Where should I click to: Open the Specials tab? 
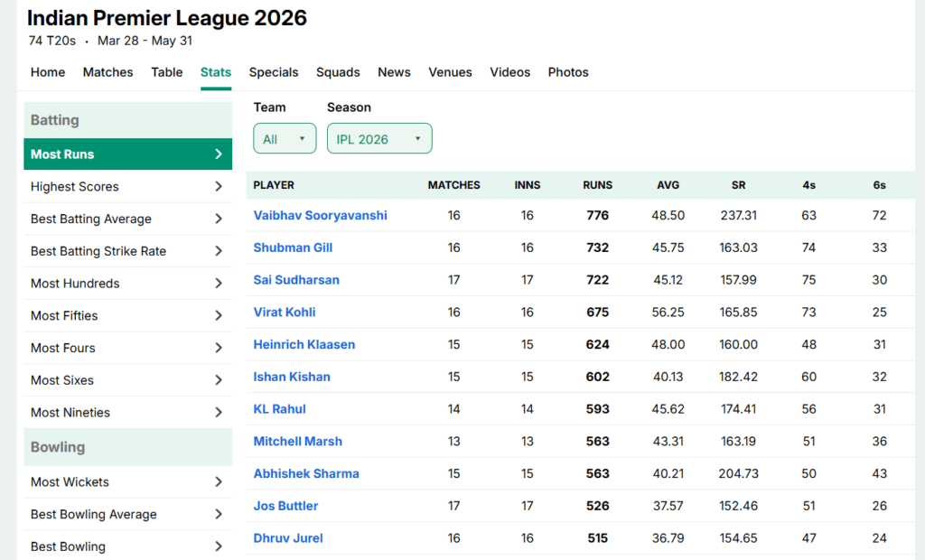tap(274, 72)
